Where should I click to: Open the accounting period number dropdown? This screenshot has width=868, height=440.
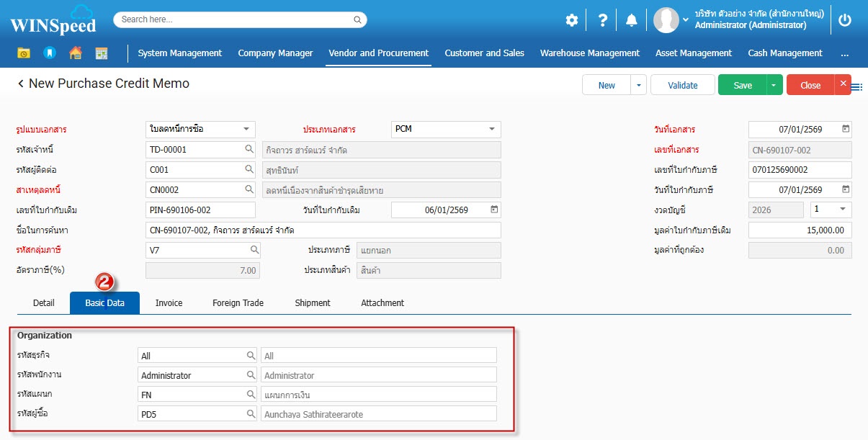pos(843,210)
